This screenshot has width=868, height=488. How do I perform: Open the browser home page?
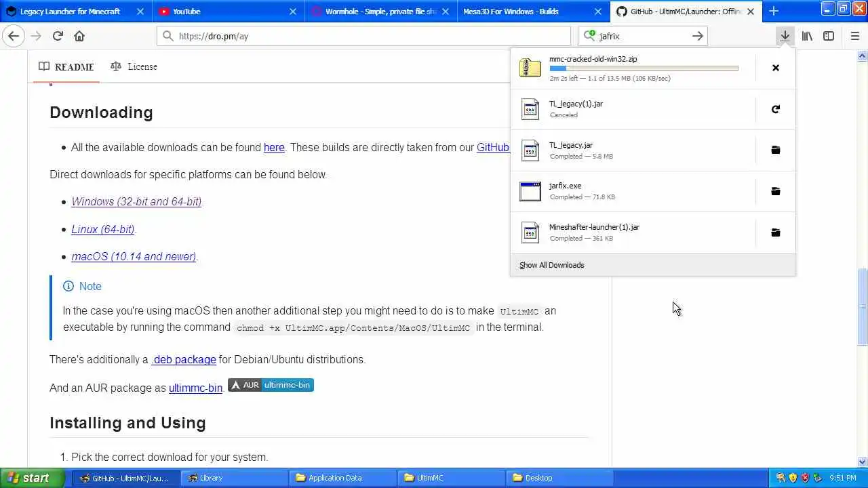coord(79,36)
